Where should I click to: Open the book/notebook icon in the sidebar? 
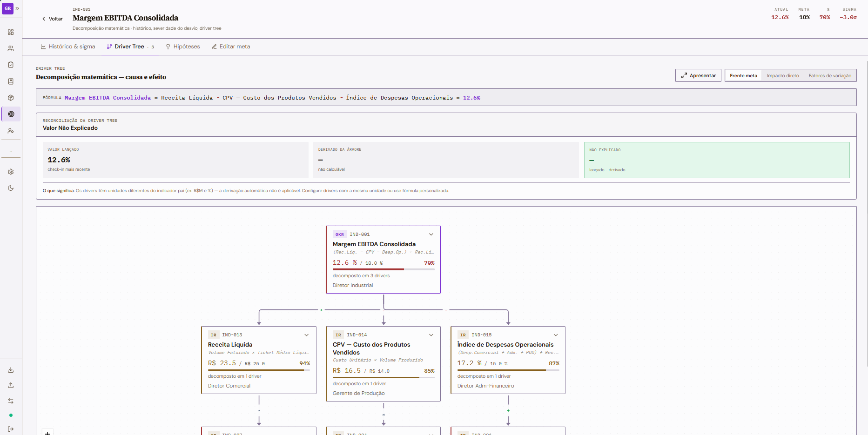[x=11, y=81]
